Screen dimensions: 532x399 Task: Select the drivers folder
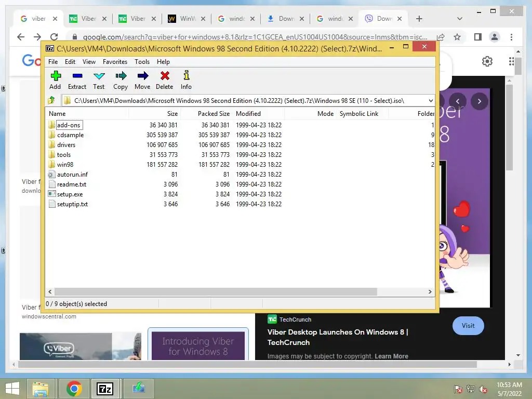tap(66, 145)
